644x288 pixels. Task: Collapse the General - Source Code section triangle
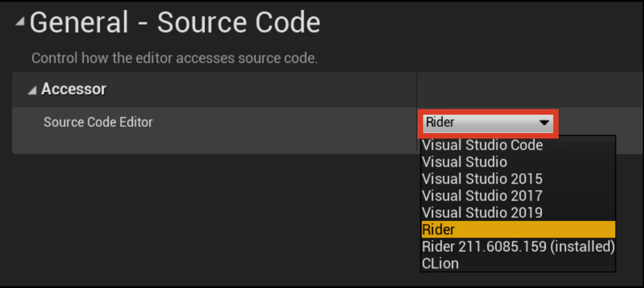[x=20, y=23]
